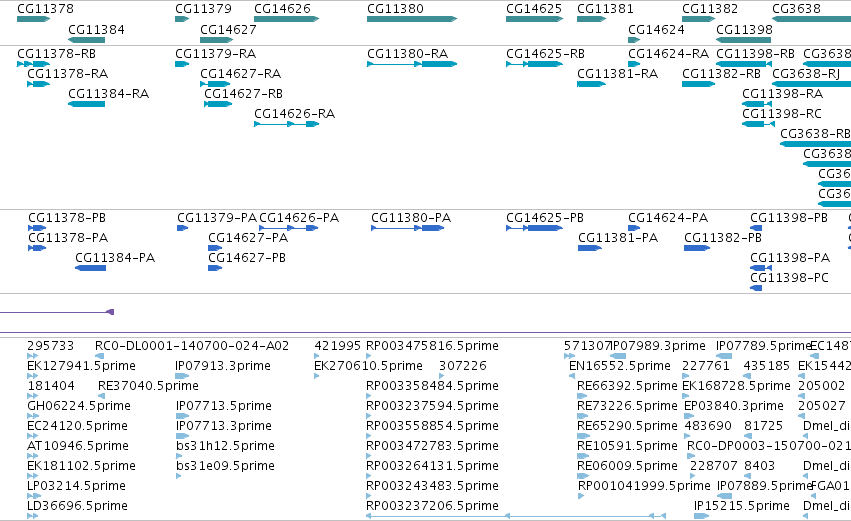Image resolution: width=851 pixels, height=521 pixels.
Task: Click transcript CG11381-RA
Action: [x=618, y=74]
